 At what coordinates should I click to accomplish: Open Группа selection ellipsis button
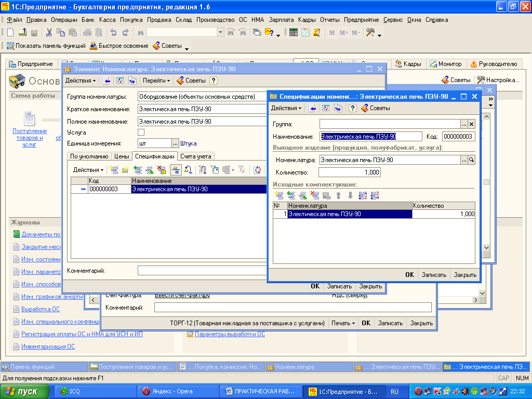point(464,124)
